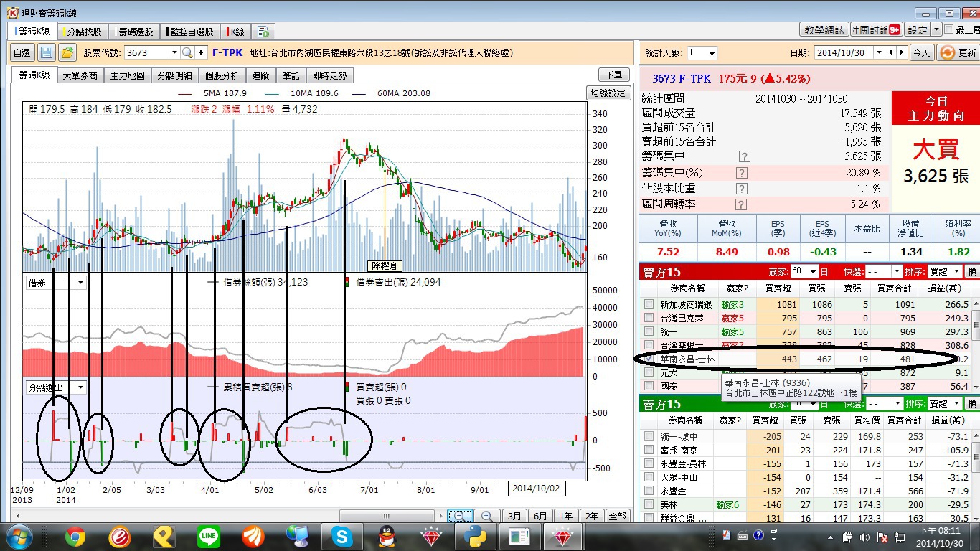
Task: Open 快選 dropdown in 買方15
Action: pyautogui.click(x=896, y=272)
